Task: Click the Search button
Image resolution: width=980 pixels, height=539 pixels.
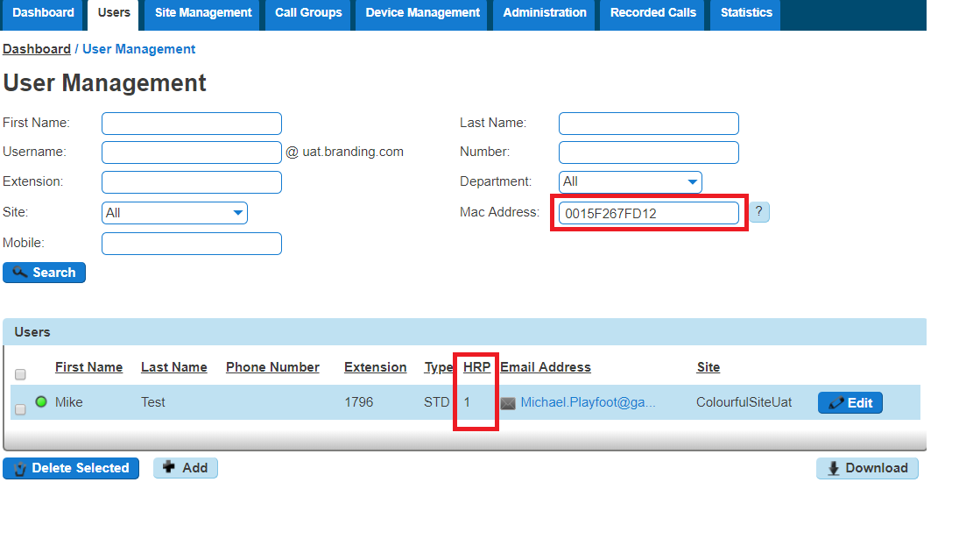Action: [45, 273]
